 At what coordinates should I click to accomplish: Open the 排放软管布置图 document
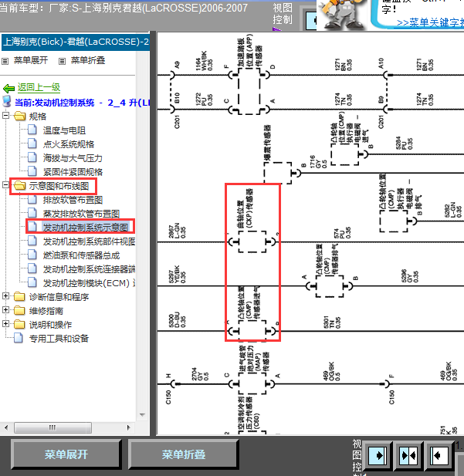point(73,200)
